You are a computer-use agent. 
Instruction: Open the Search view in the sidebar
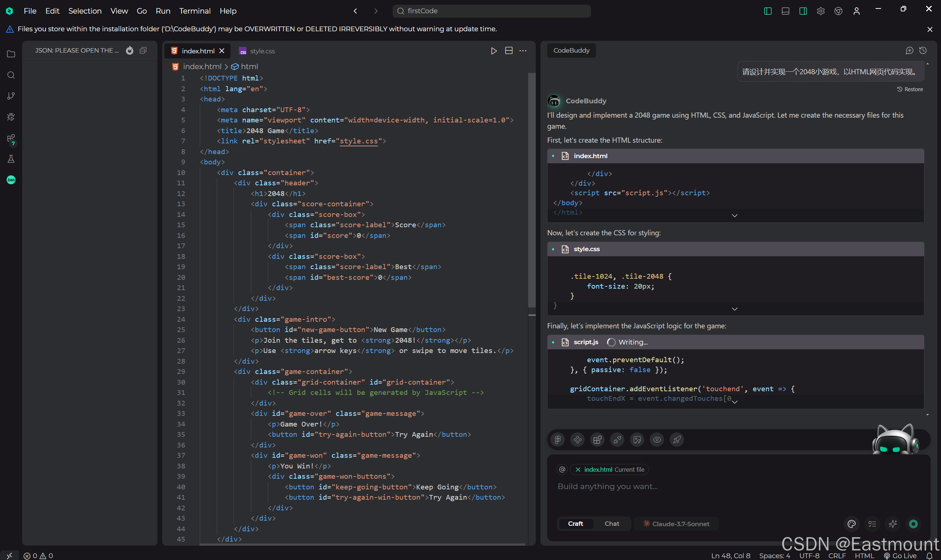point(11,75)
